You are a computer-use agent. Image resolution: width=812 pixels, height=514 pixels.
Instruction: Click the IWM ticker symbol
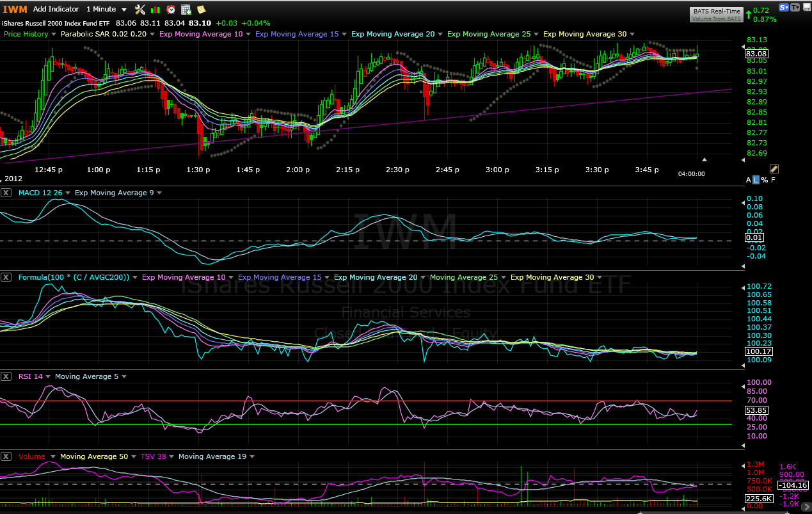14,9
